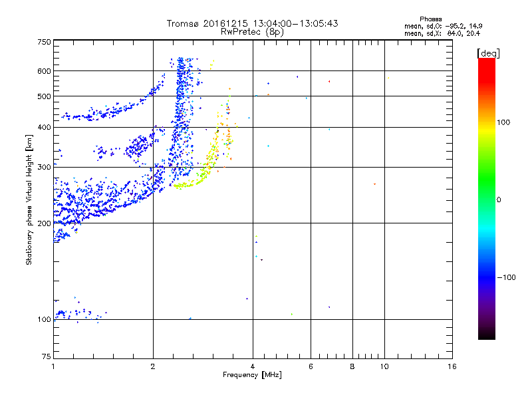Click the x-axis '8' tick label
This screenshot has height=399, width=532.
(x=352, y=366)
